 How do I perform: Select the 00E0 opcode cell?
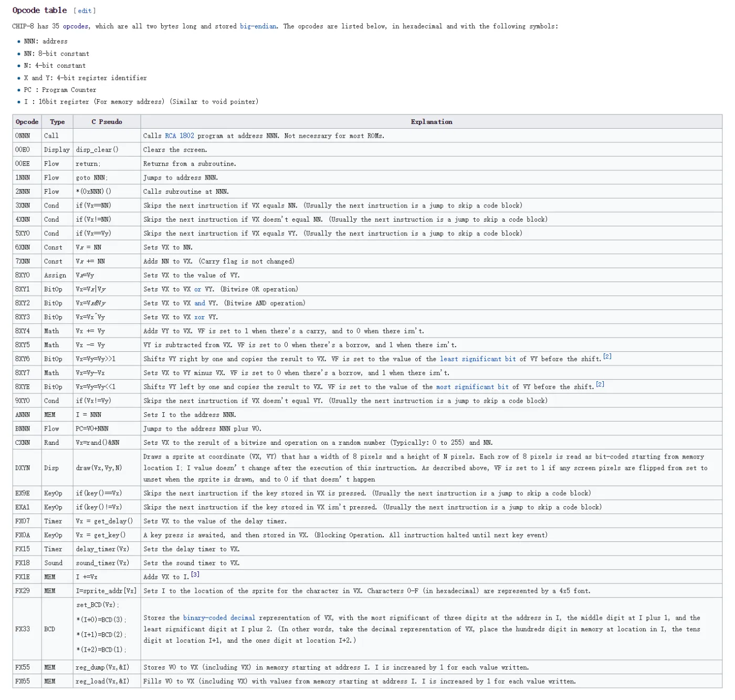[x=27, y=150]
